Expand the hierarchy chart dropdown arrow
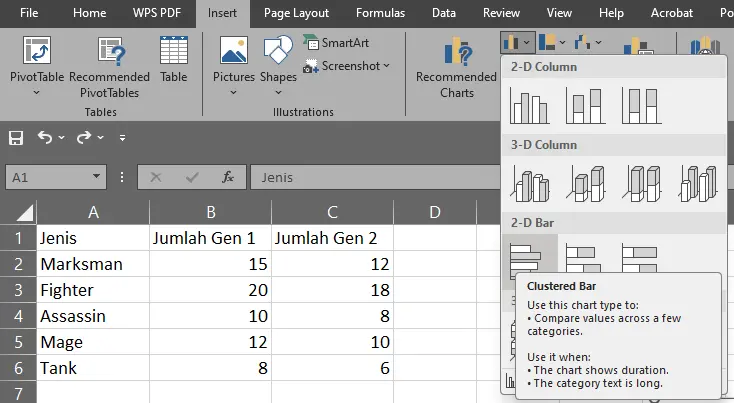 coord(562,43)
